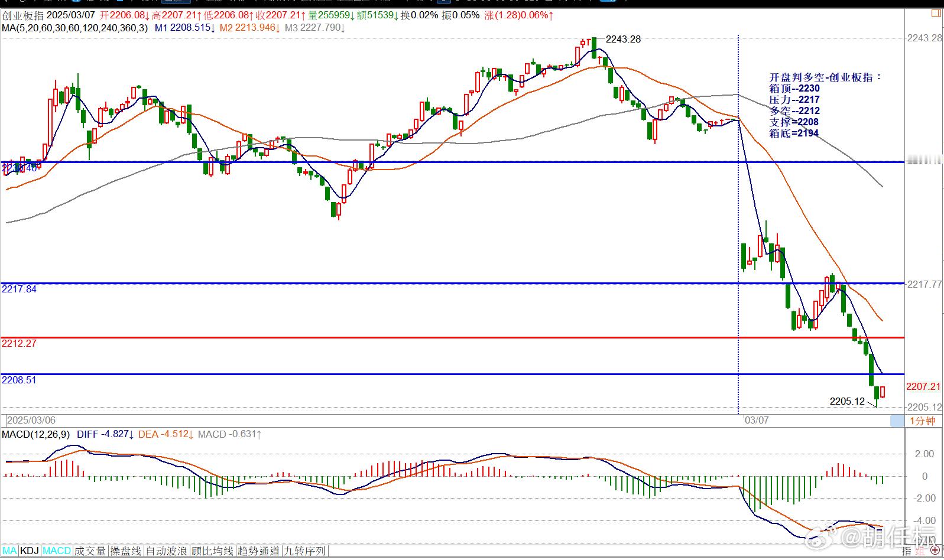Screen dimensions: 944x560
Task: Click the 换0.02% turnover rate in header
Action: tap(420, 15)
